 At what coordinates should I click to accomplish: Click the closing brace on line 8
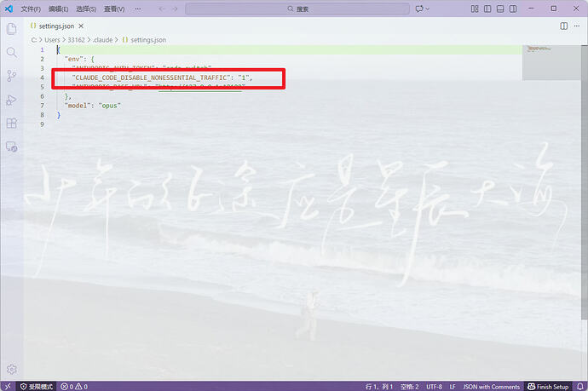click(x=59, y=115)
